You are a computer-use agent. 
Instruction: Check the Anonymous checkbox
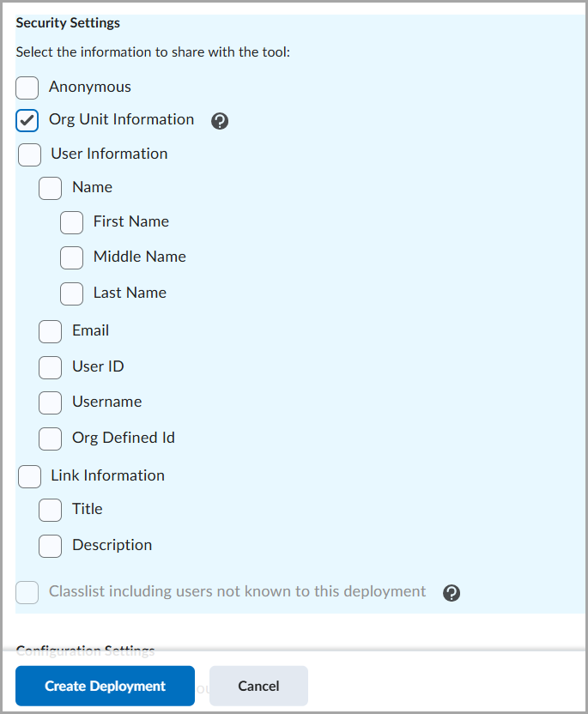[x=27, y=88]
